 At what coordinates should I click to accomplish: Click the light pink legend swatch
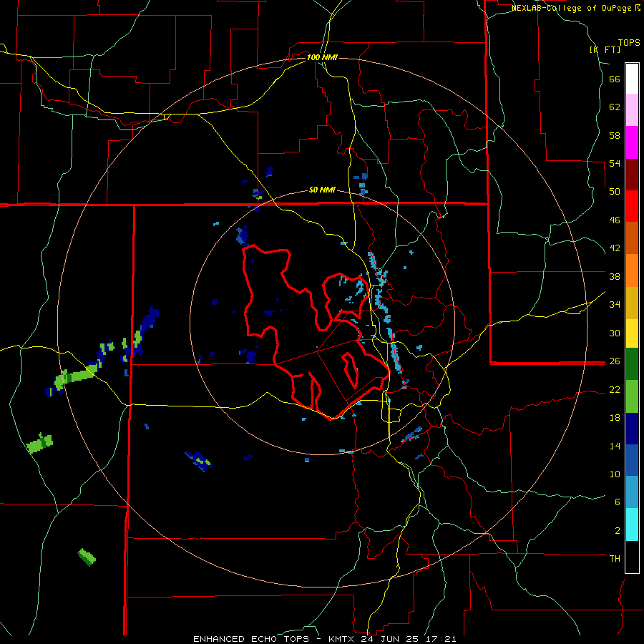[x=632, y=110]
